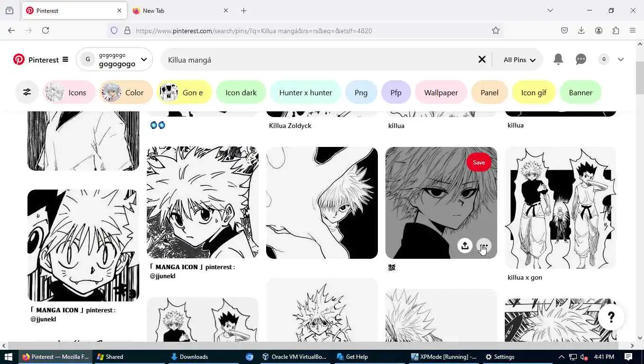Open the list all tabs dropdown

click(550, 10)
